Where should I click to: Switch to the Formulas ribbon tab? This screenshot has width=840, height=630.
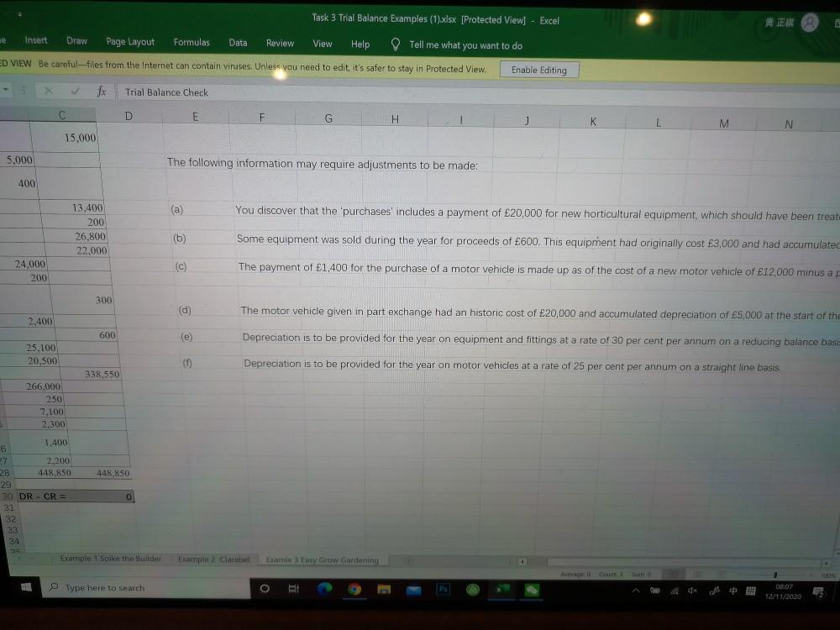point(192,43)
